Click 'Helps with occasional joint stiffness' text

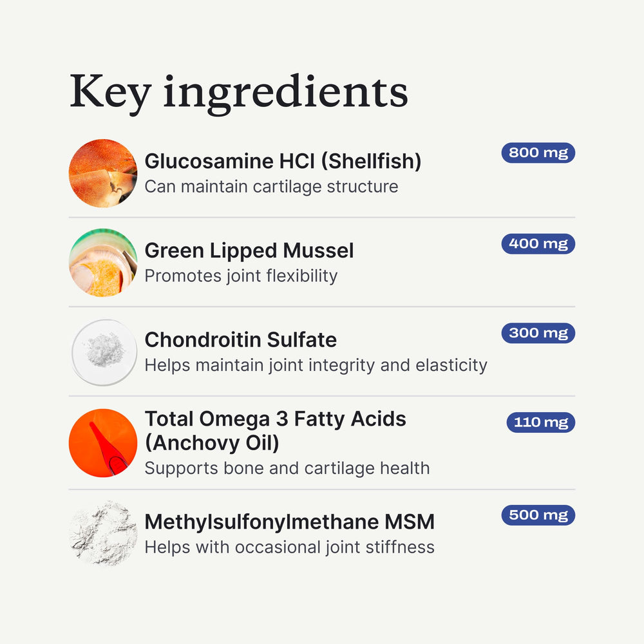(x=290, y=547)
